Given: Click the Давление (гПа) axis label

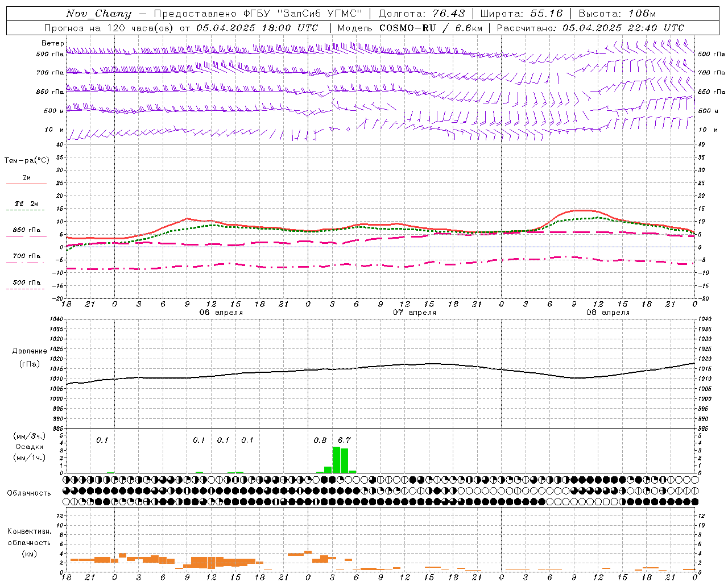Looking at the screenshot, I should (x=30, y=357).
